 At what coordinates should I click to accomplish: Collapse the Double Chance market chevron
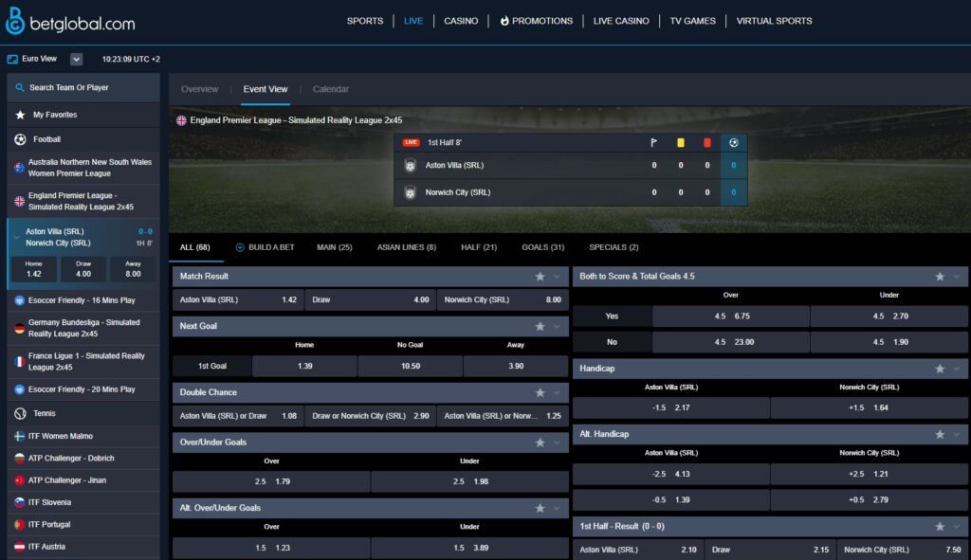(557, 393)
